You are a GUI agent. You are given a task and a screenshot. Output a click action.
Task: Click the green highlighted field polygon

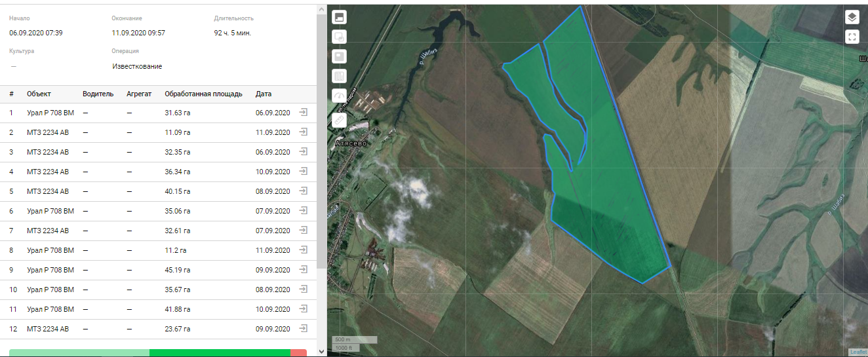coord(610,197)
